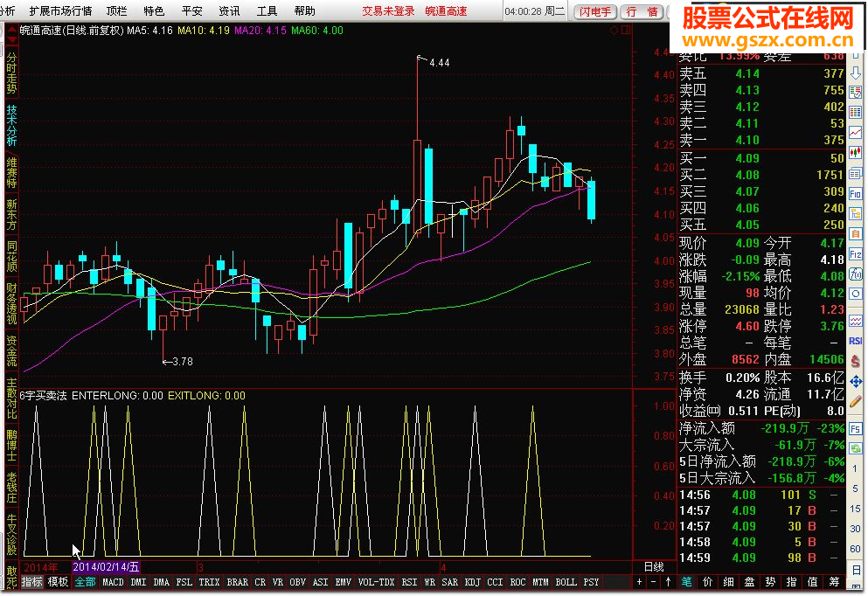The width and height of the screenshot is (868, 596).
Task: Open the 资讯 menu
Action: point(229,10)
